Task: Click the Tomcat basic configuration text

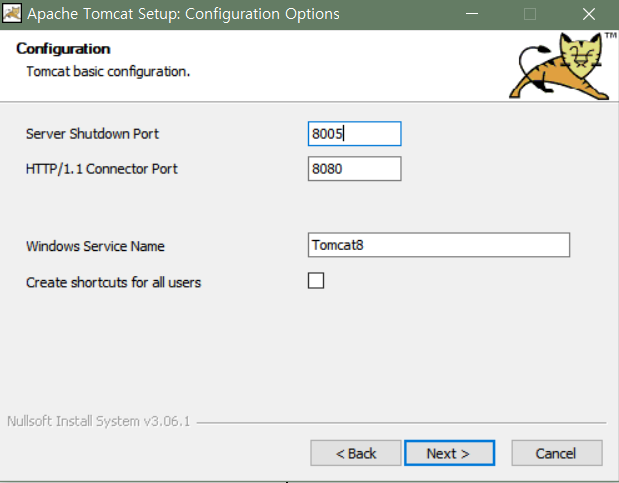Action: (x=108, y=71)
